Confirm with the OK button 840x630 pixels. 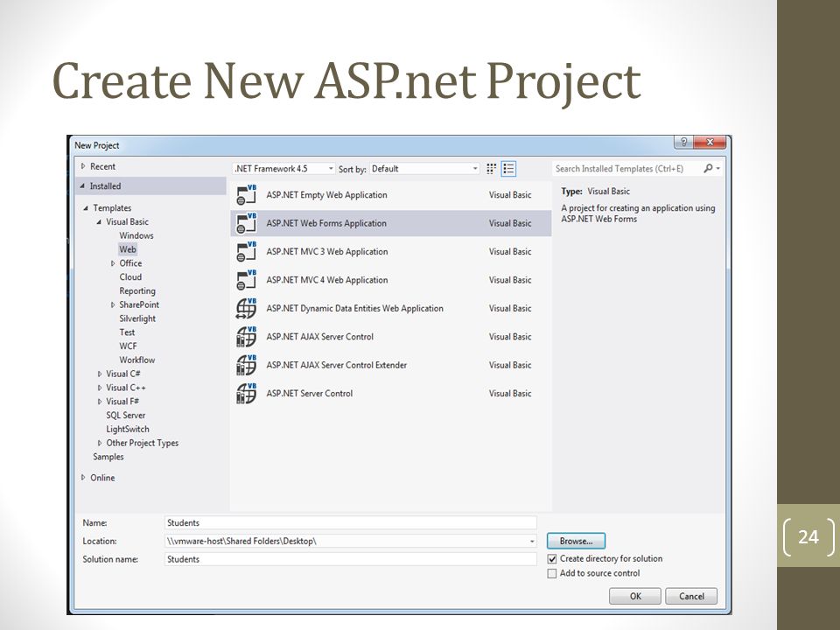pyautogui.click(x=635, y=596)
